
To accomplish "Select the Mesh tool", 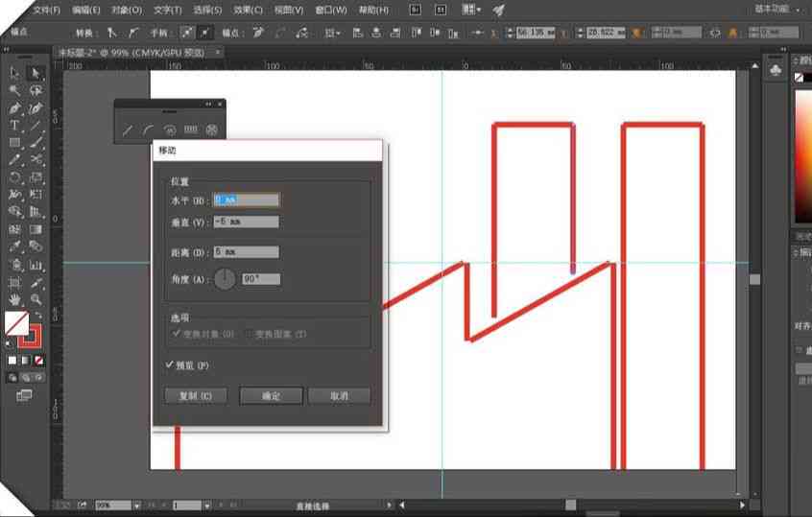I will tap(14, 229).
